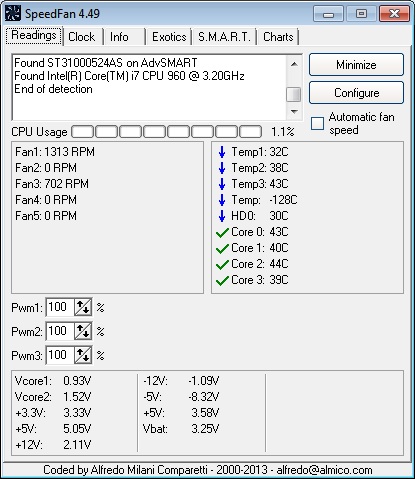Click the 1.1% CPU usage value
Viewport: 415px width, 479px height.
tap(283, 132)
